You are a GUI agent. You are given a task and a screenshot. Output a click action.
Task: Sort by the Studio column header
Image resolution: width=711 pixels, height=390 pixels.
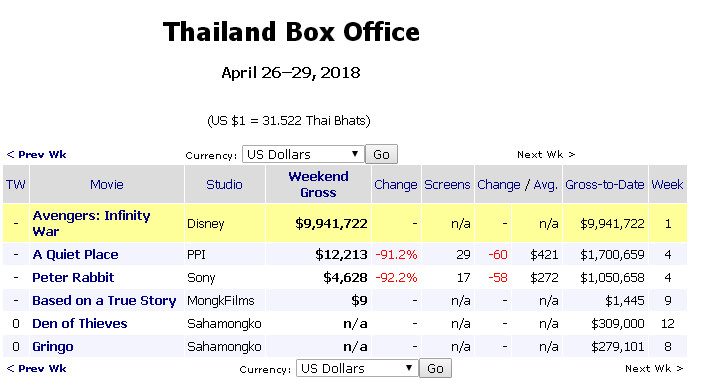(224, 185)
